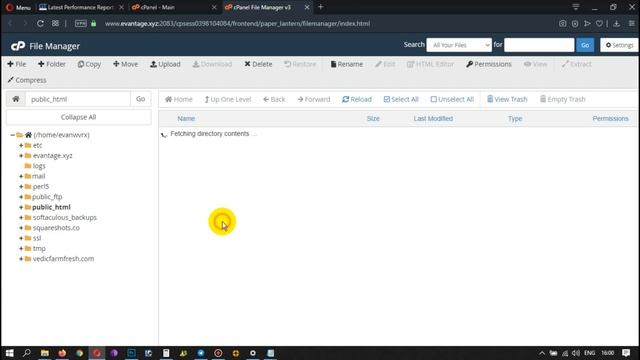The image size is (640, 360).
Task: Click the Back navigation button
Action: pyautogui.click(x=274, y=99)
